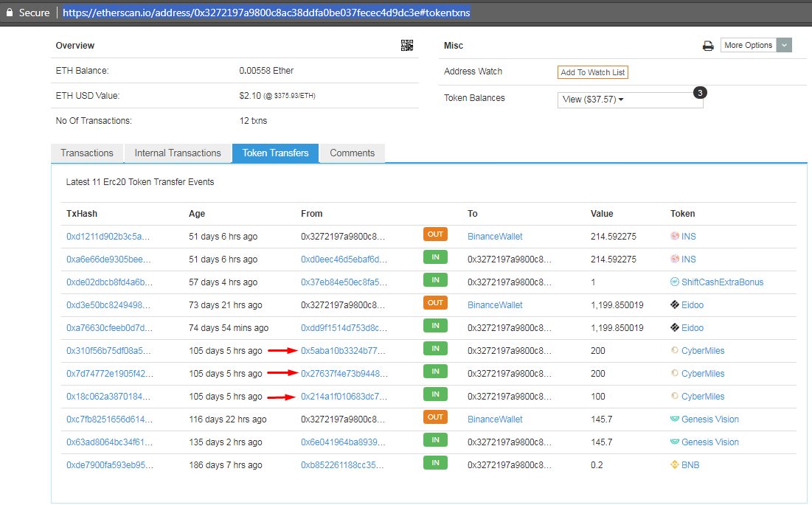Open transaction 0xd1211d902b3c5a
This screenshot has width=812, height=505.
coord(108,237)
